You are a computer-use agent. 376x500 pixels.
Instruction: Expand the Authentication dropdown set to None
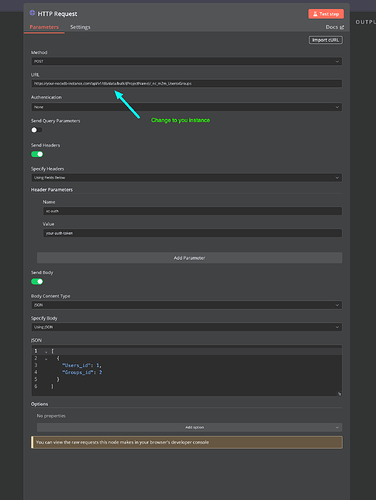coord(187,107)
